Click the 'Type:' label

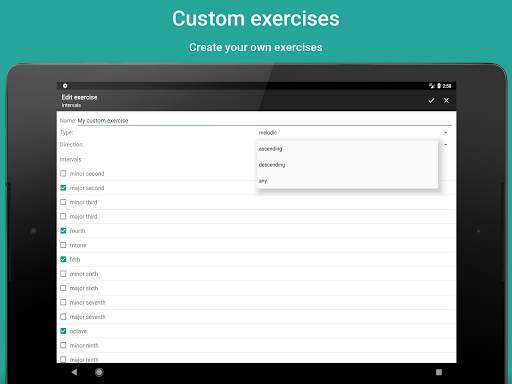[x=66, y=133]
